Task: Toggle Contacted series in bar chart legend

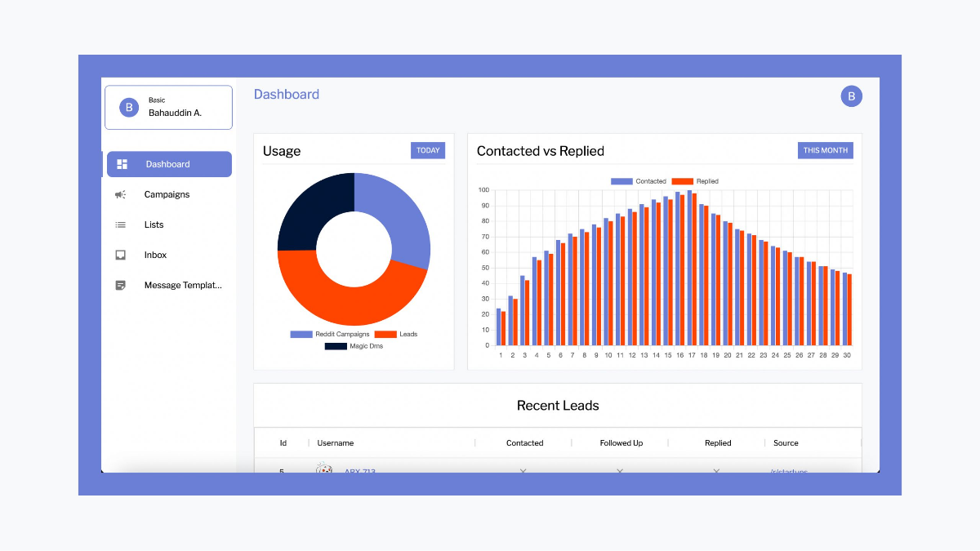Action: pyautogui.click(x=639, y=181)
